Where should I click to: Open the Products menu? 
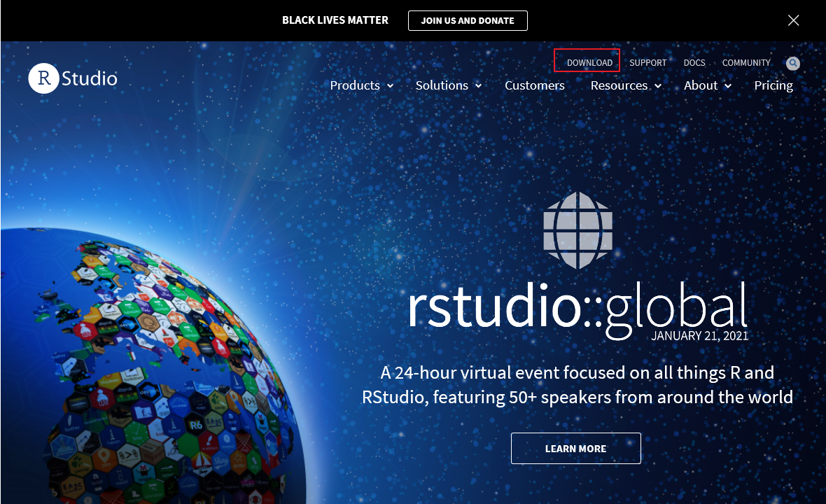click(355, 85)
